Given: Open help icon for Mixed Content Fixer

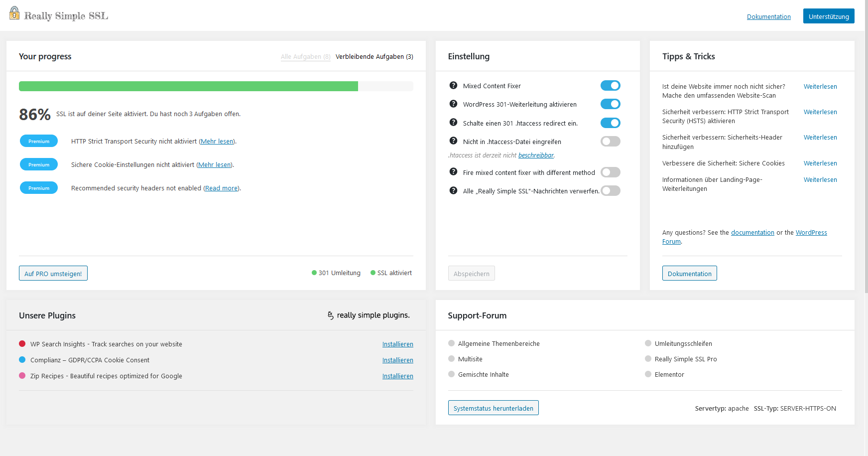Looking at the screenshot, I should click(453, 85).
